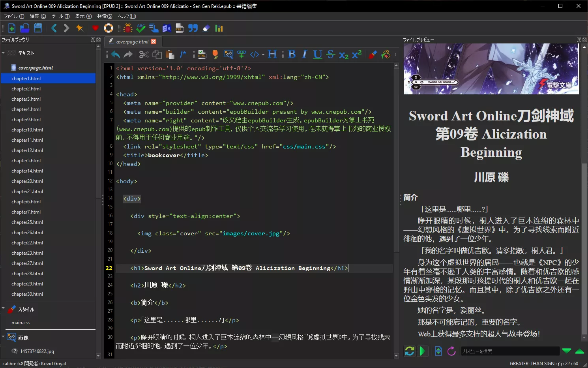This screenshot has width=588, height=368.
Task: Close the coverpage.html tab
Action: 154,41
